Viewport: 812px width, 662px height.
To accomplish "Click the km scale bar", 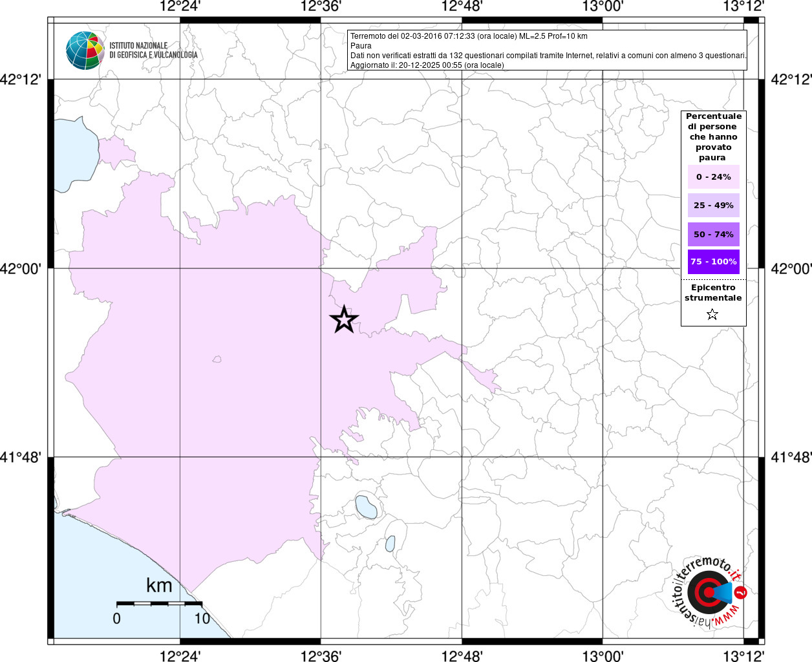I will [x=159, y=603].
